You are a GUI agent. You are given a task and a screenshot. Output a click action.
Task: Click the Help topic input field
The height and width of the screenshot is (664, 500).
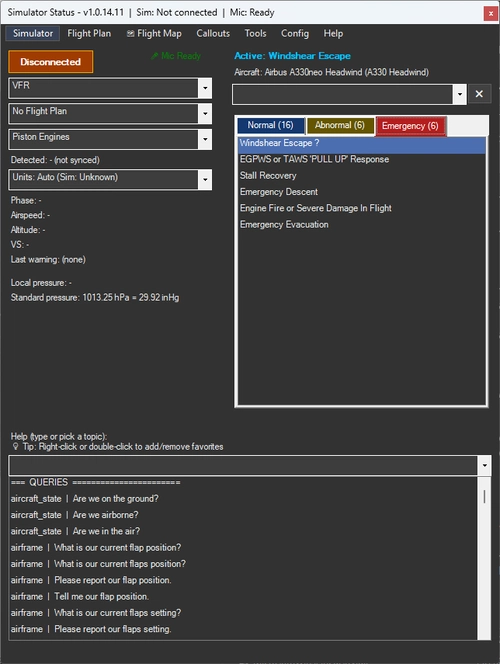pos(243,465)
